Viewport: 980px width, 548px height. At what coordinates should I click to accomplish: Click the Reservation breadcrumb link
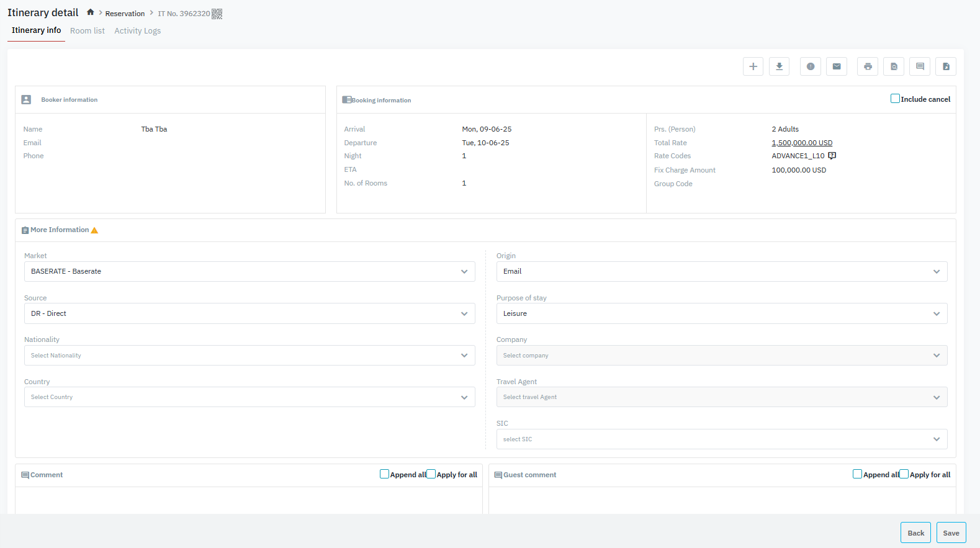(125, 14)
